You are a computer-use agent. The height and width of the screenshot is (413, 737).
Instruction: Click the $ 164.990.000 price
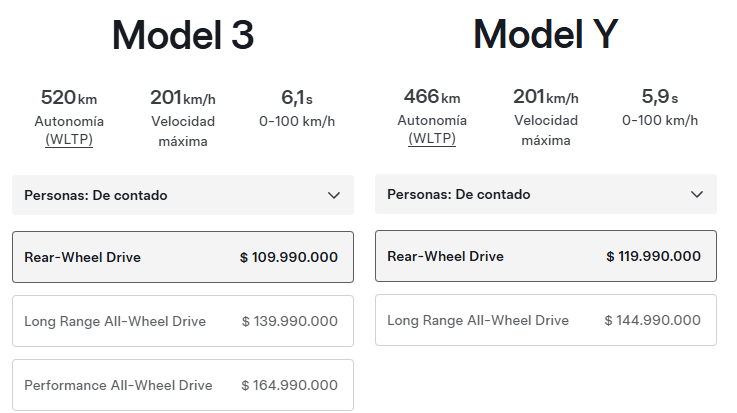(289, 386)
